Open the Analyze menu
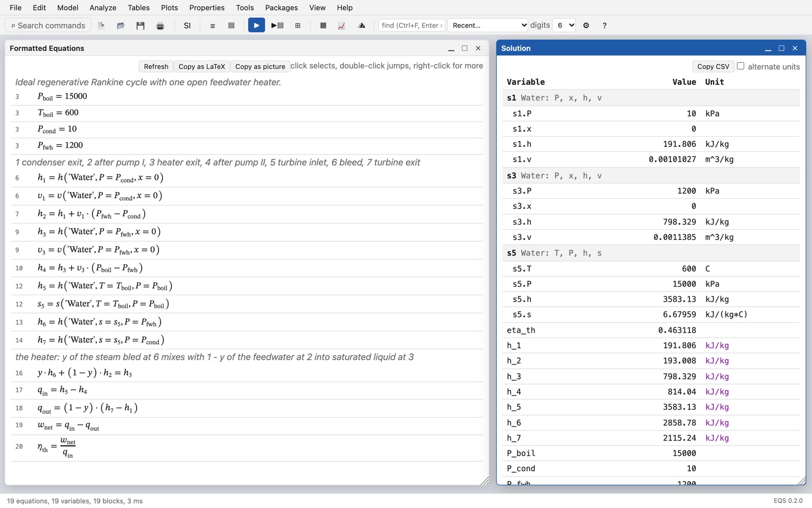The height and width of the screenshot is (508, 812). 103,8
